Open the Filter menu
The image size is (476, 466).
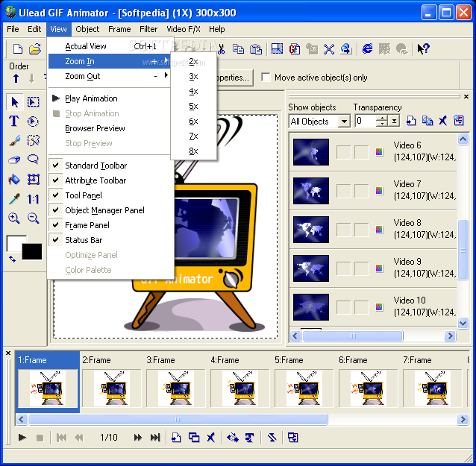(x=148, y=29)
